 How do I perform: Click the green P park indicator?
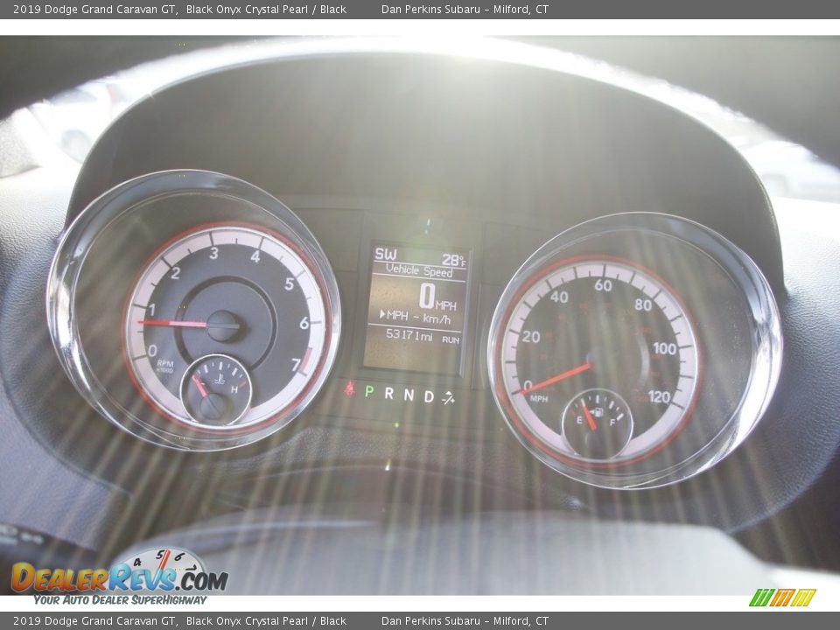(369, 393)
